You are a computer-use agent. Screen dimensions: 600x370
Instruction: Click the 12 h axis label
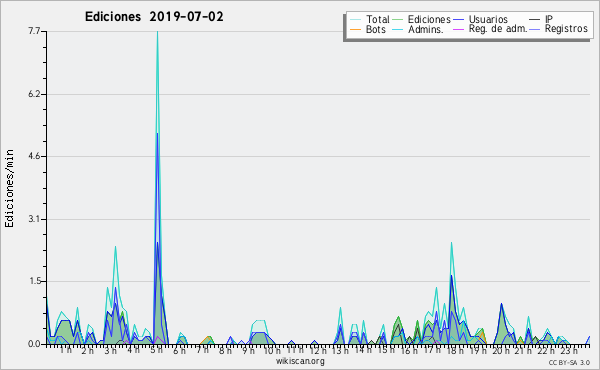coord(318,350)
